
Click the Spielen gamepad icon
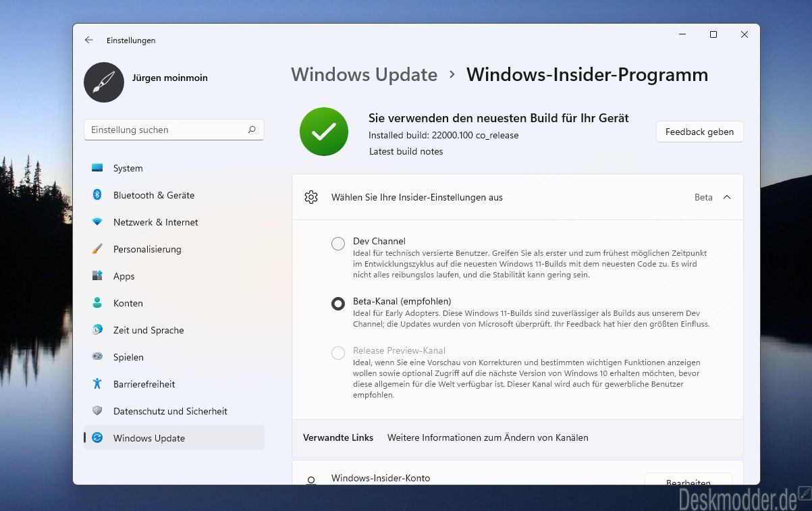tap(97, 357)
